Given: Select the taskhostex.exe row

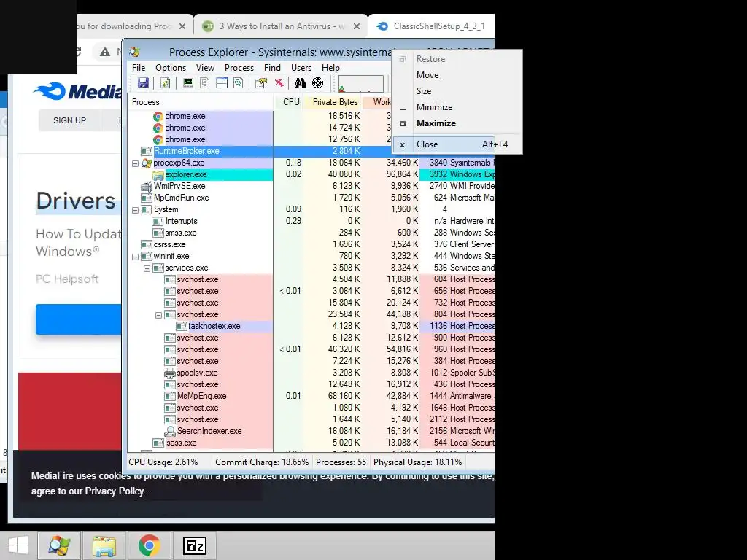Looking at the screenshot, I should [311, 326].
